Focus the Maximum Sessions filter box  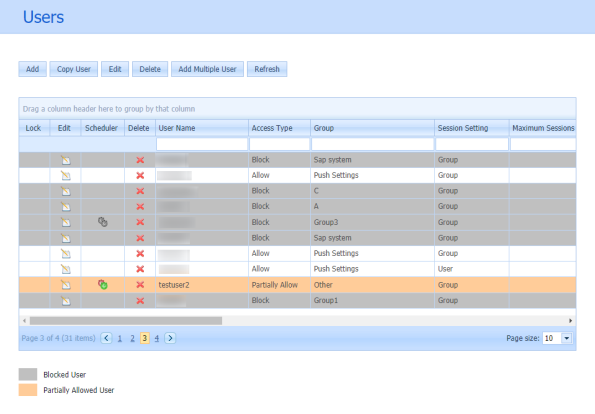pos(543,144)
